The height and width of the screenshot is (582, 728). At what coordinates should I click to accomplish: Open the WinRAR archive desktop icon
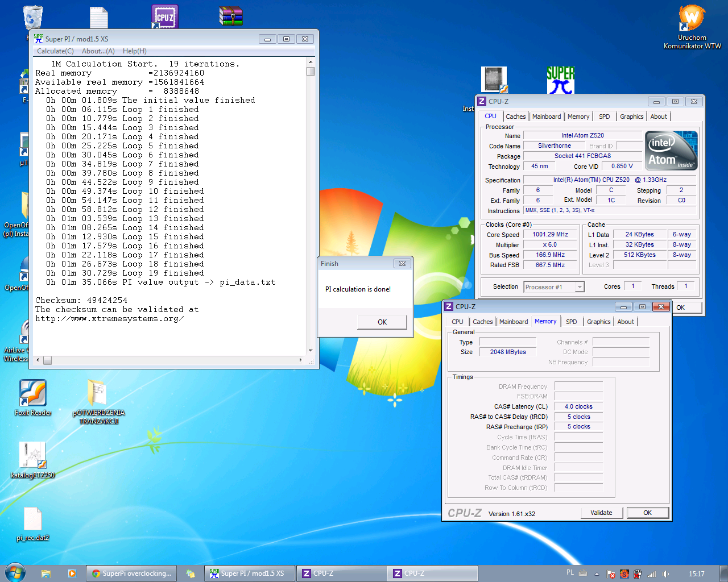point(231,16)
